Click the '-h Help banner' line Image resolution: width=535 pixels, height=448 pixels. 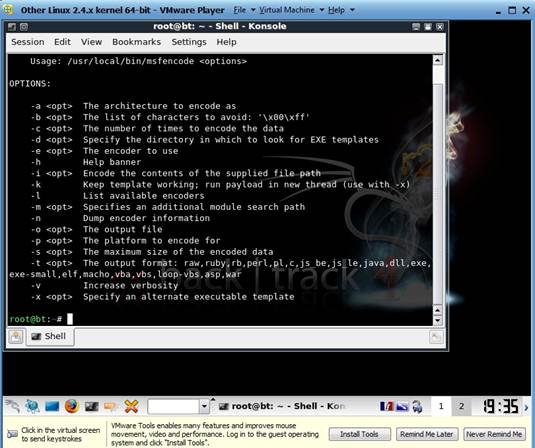coord(86,162)
